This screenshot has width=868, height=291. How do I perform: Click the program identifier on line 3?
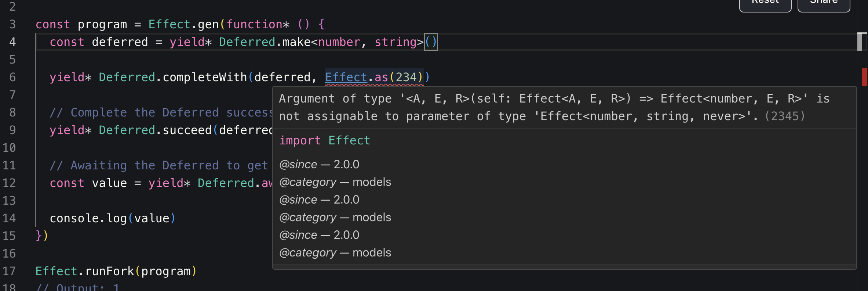[102, 24]
